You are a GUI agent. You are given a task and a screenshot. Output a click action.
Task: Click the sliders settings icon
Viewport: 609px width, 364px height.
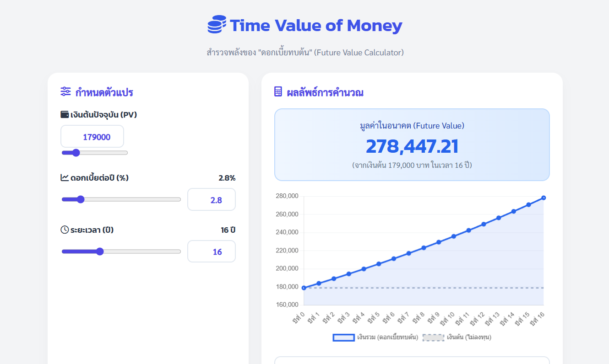(x=65, y=91)
